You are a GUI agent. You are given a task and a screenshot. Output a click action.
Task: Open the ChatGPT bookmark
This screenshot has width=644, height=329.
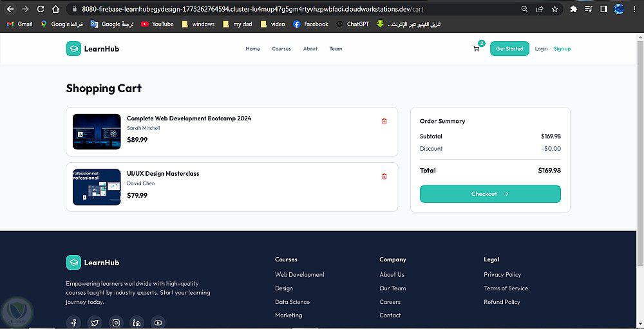(x=352, y=24)
